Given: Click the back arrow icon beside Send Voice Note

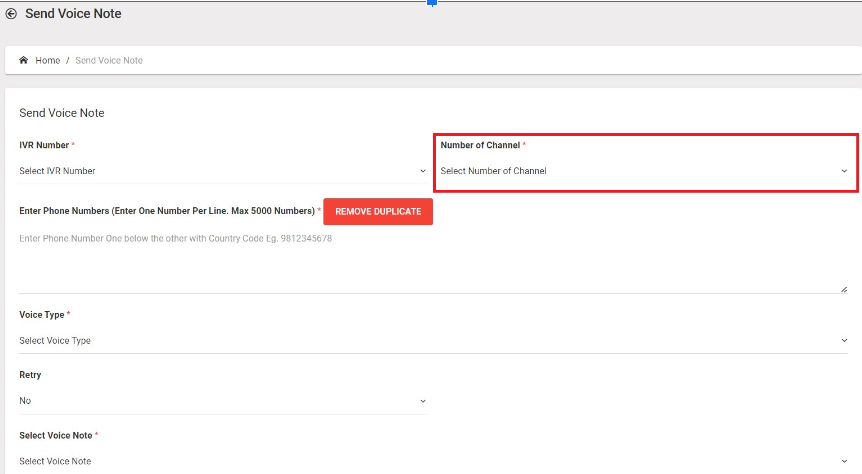Looking at the screenshot, I should point(11,14).
